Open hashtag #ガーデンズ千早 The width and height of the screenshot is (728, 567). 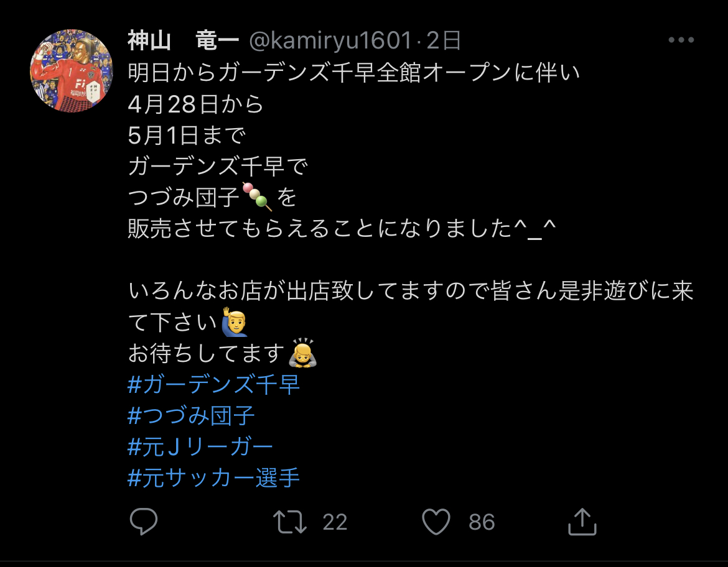click(x=213, y=385)
